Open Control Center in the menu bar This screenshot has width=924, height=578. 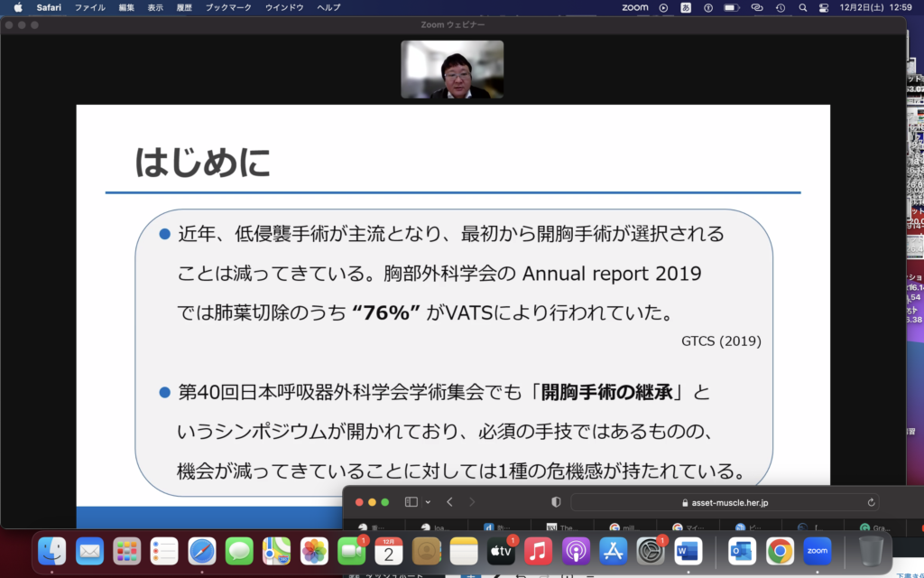pyautogui.click(x=823, y=7)
